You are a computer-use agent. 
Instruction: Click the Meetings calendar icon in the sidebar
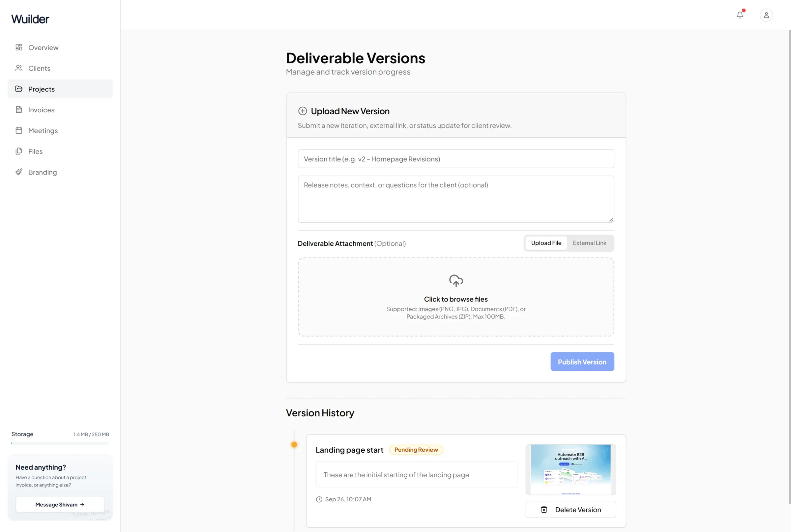coord(19,130)
